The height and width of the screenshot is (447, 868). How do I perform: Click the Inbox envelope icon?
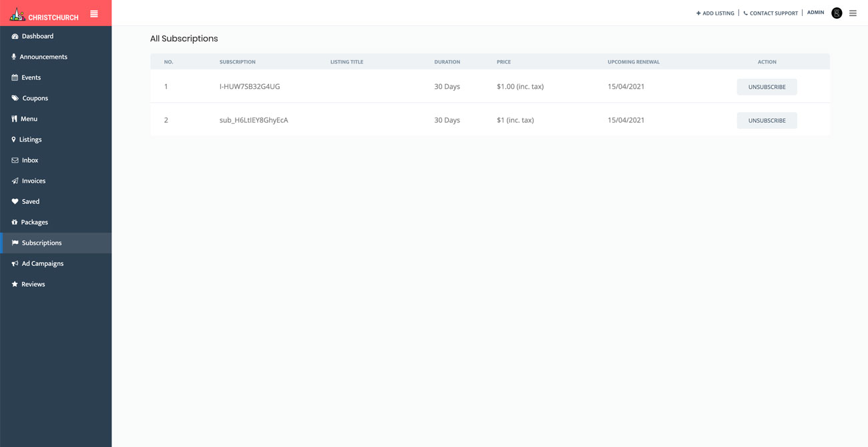[x=15, y=160]
